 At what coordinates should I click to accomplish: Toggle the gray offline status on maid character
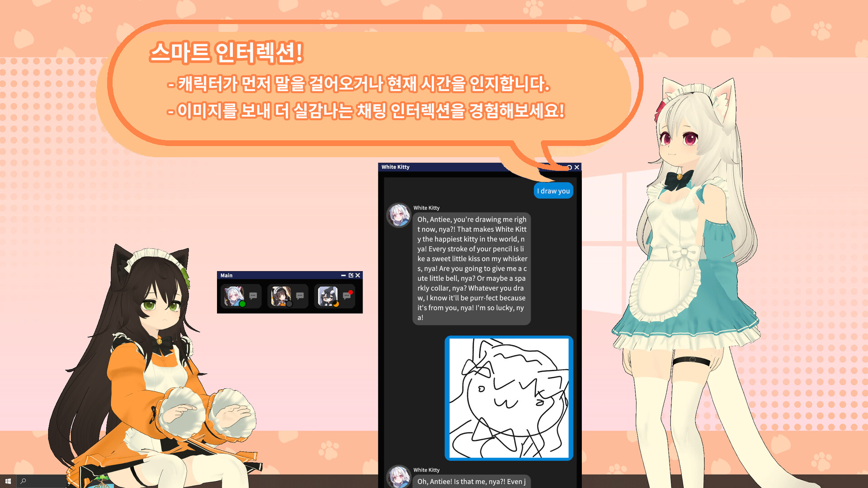coord(289,304)
